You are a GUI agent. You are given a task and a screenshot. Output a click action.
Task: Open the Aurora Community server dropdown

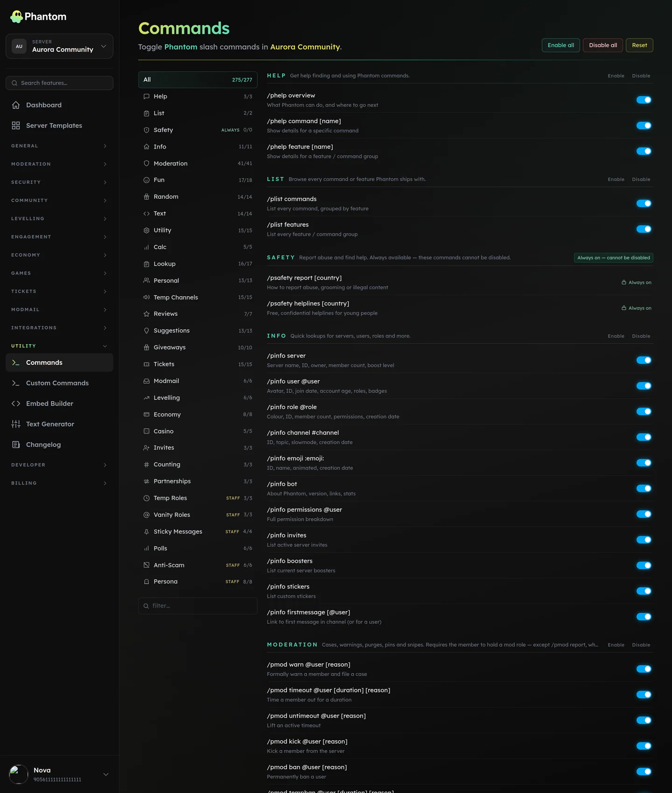pos(59,46)
